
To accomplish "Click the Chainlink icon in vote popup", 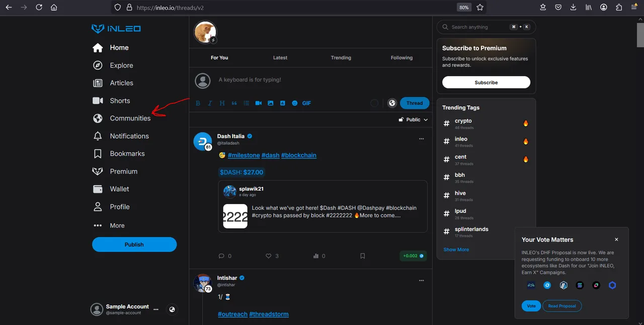I will [612, 285].
